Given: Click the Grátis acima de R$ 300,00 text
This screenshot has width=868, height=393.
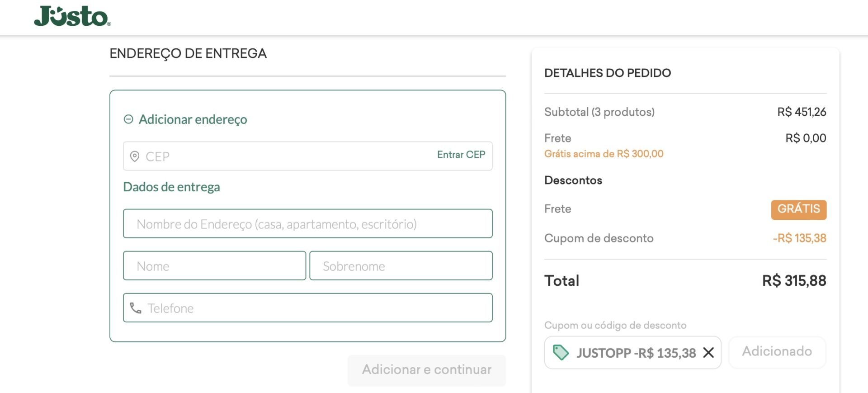Looking at the screenshot, I should coord(604,154).
